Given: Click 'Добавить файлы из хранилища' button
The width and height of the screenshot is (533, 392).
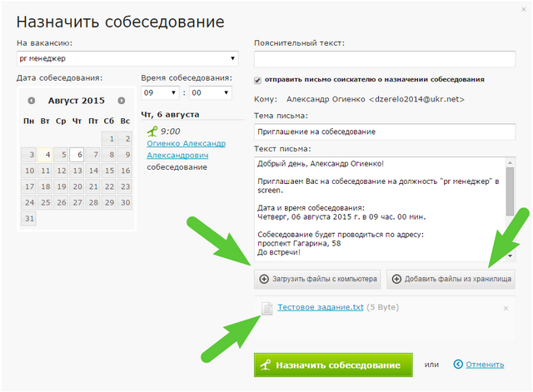Looking at the screenshot, I should click(x=450, y=279).
